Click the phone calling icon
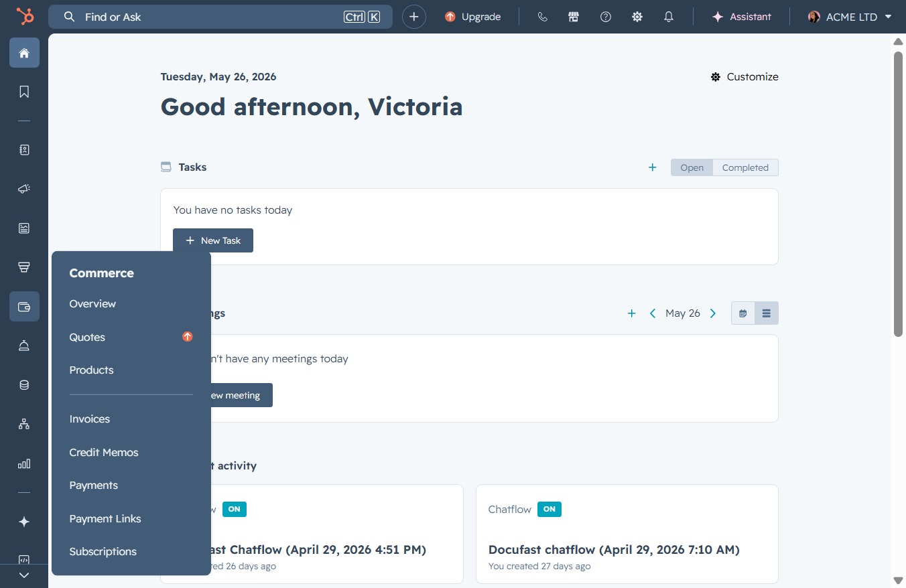The width and height of the screenshot is (906, 588). (543, 17)
